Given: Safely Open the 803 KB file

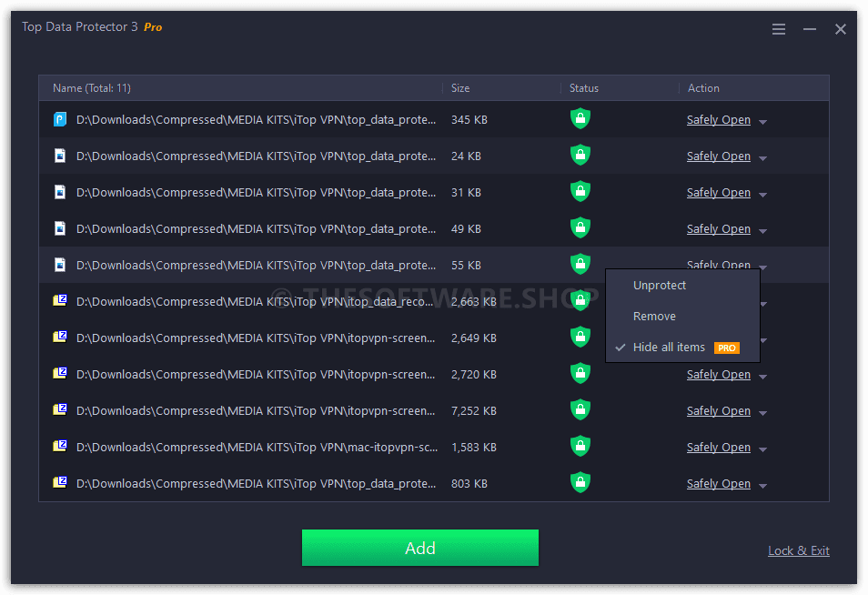Looking at the screenshot, I should point(719,484).
